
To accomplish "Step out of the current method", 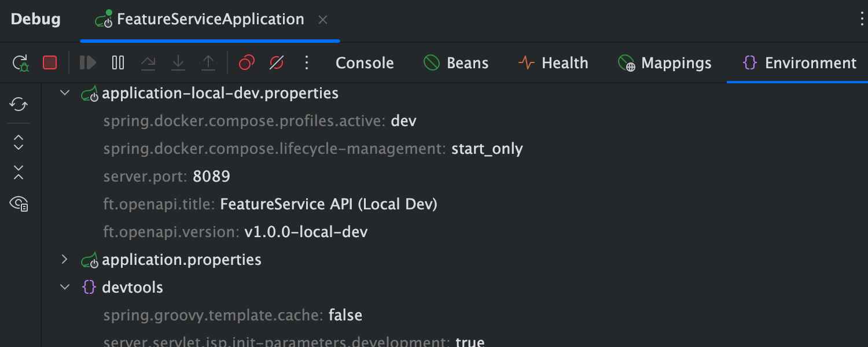I will tap(208, 62).
